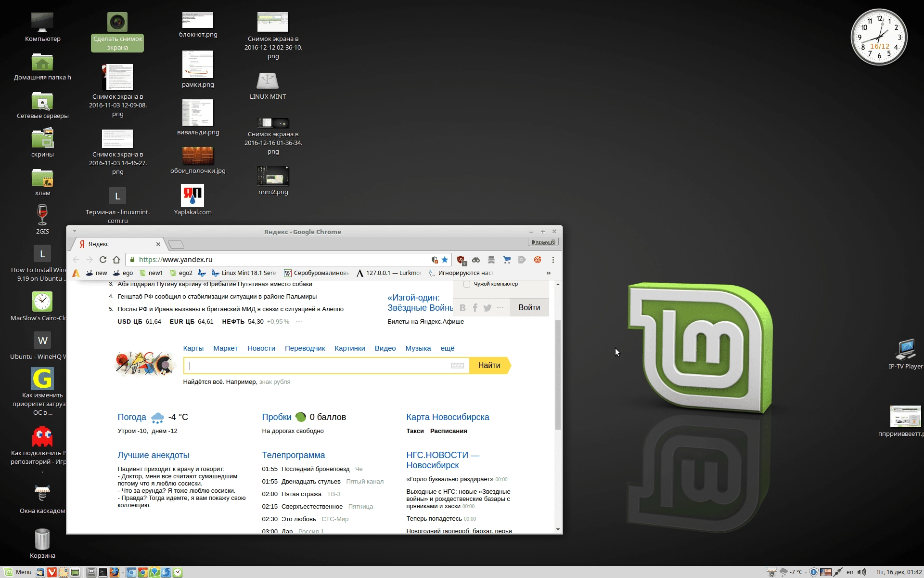Click the red target extension icon
This screenshot has width=924, height=578.
tap(538, 260)
